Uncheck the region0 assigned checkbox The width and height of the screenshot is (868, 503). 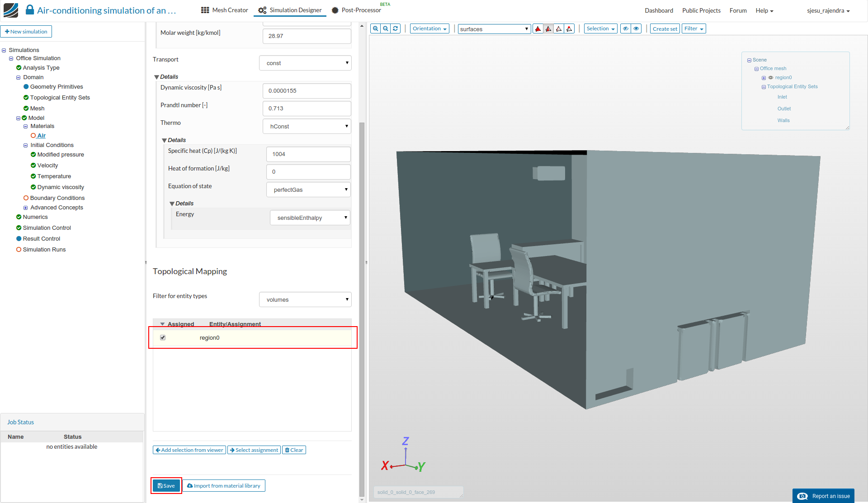coord(163,337)
